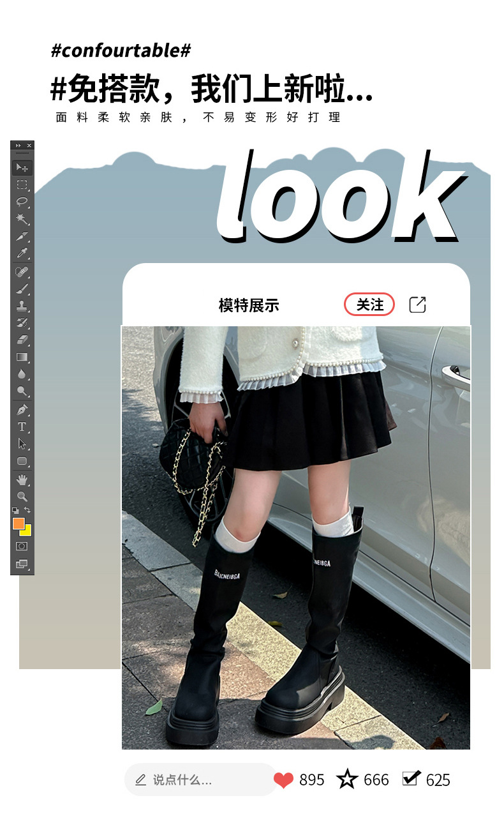Open the model outfit photo
Screen dimensions: 504x823
296,537
